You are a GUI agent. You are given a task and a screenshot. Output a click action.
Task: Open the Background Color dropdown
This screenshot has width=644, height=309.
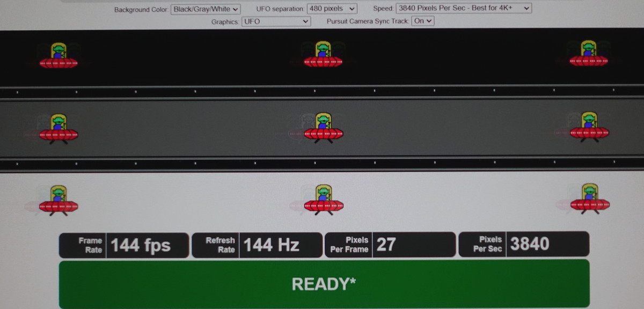pyautogui.click(x=206, y=9)
